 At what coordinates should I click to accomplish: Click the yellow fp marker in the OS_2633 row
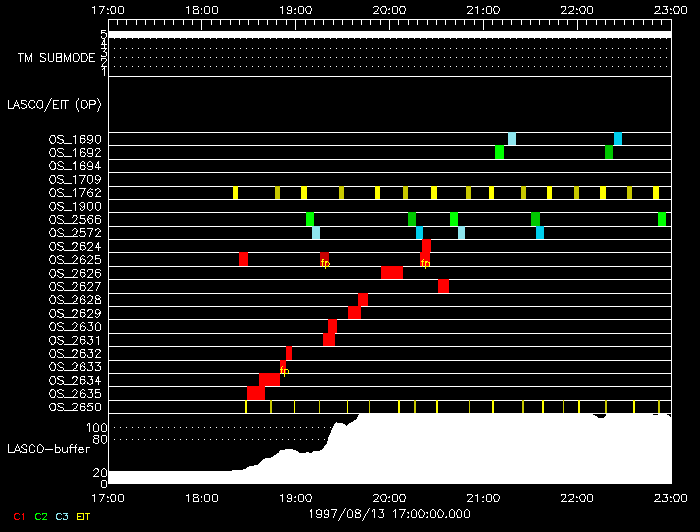pos(285,371)
